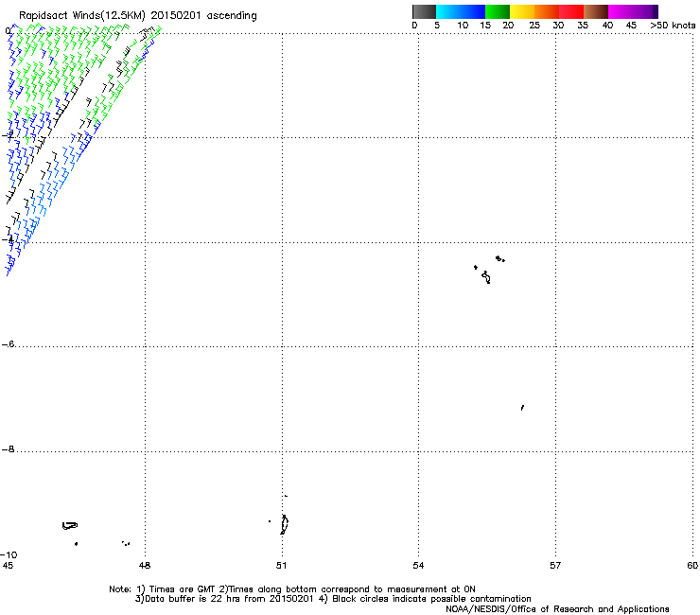This screenshot has height=615, width=700.
Task: Click the longitude label 57
Action: coord(555,566)
